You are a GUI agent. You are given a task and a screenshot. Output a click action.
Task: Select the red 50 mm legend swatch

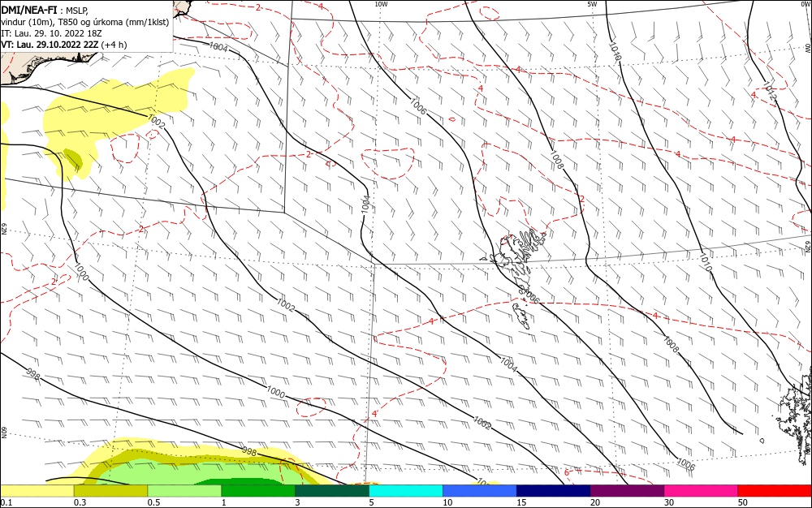pos(774,491)
